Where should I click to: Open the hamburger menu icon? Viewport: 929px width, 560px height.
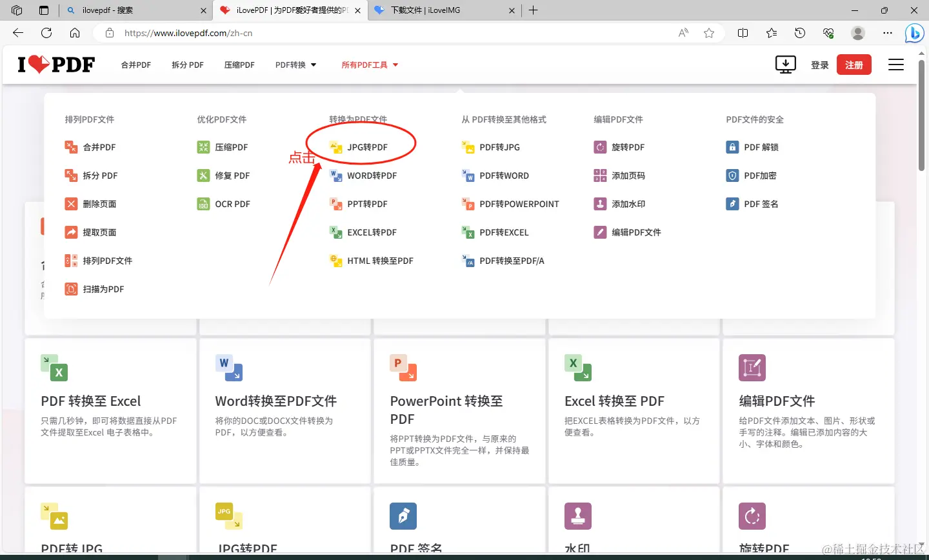coord(895,65)
